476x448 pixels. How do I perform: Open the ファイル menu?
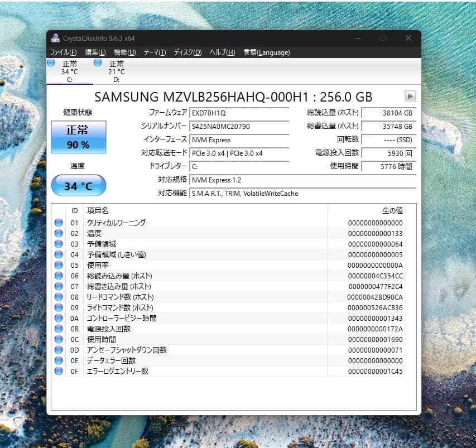pos(63,52)
